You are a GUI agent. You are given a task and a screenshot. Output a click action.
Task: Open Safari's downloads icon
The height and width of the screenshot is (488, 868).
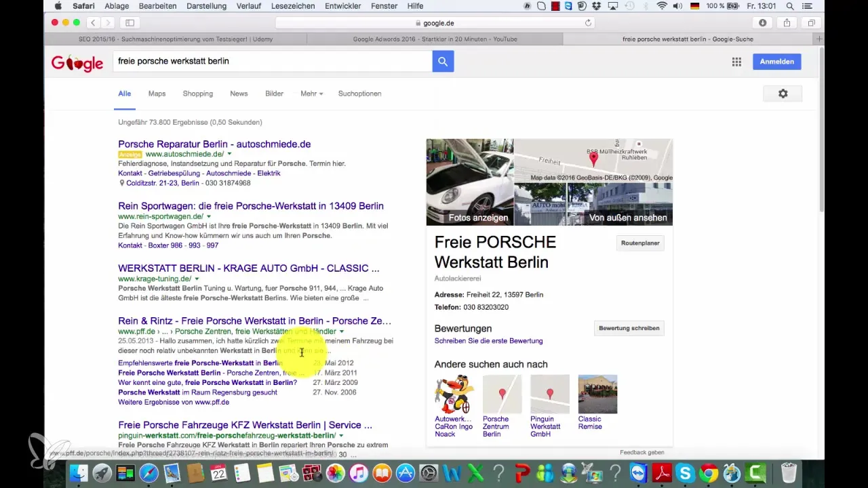point(763,22)
